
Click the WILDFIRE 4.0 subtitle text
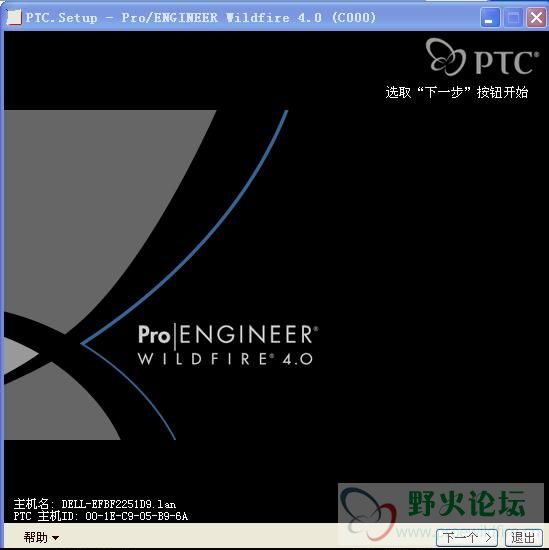[x=225, y=359]
